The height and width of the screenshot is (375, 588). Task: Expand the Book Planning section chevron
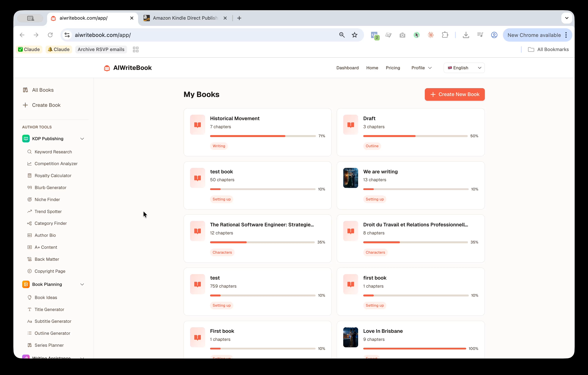[82, 284]
